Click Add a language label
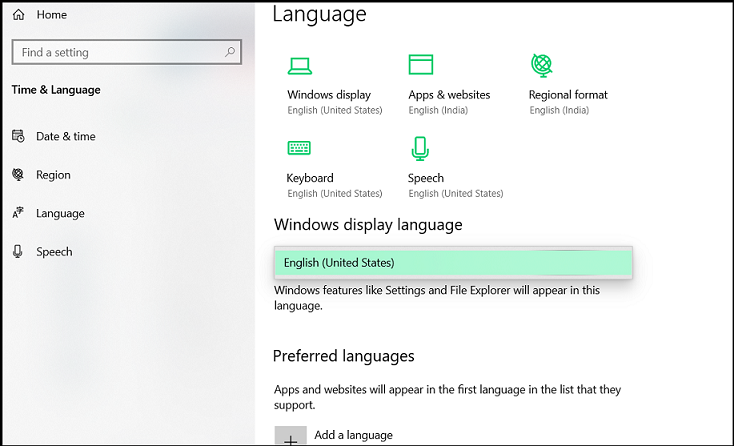The width and height of the screenshot is (734, 446). (353, 435)
